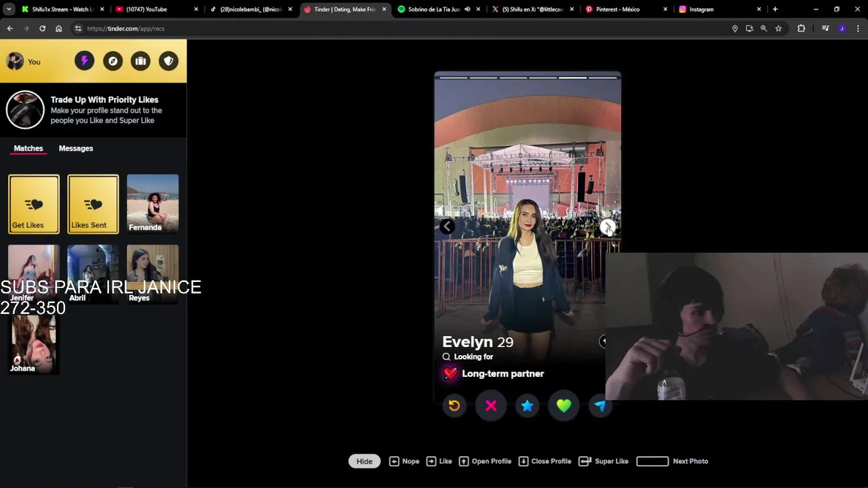868x488 pixels.
Task: Close the Tinder browser tab
Action: (384, 9)
